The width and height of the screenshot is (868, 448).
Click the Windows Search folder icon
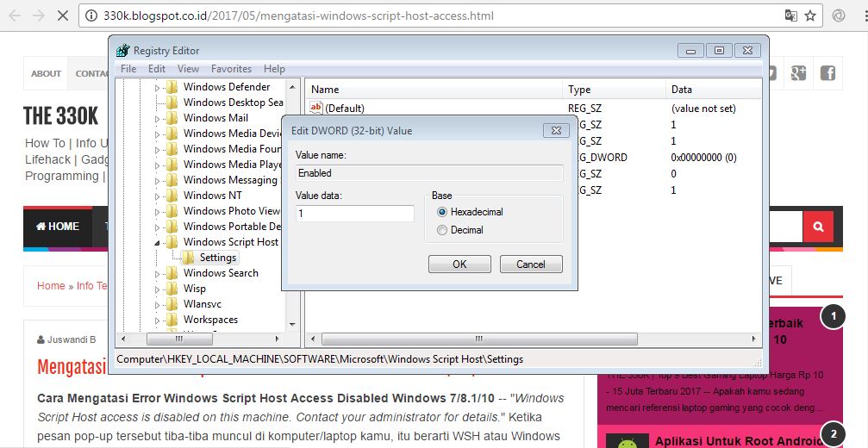tap(172, 272)
